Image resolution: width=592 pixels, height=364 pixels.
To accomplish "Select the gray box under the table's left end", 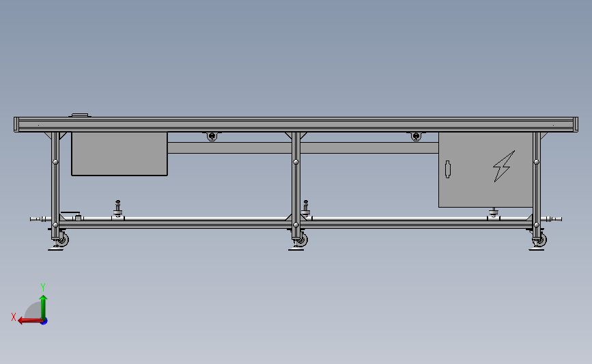I will tap(119, 154).
